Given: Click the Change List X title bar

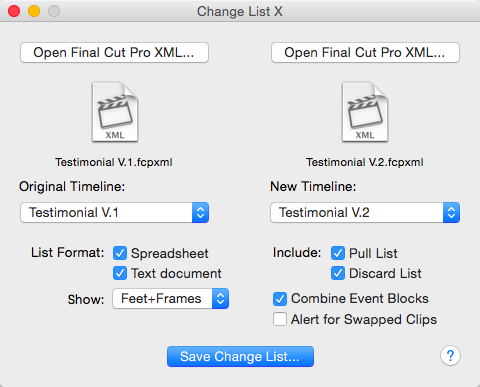Looking at the screenshot, I should point(240,11).
